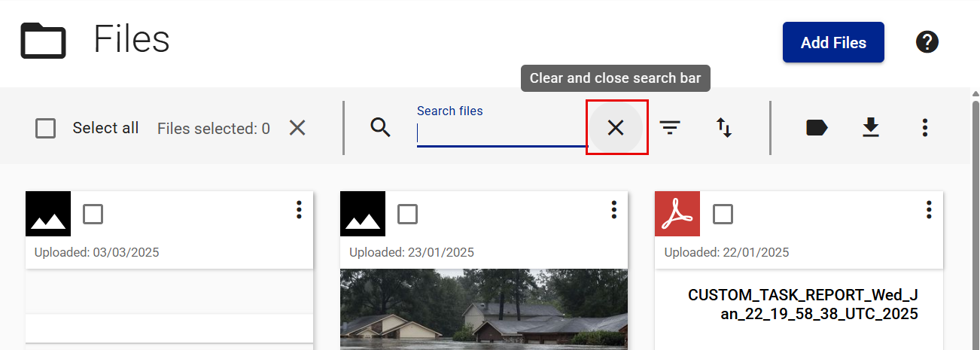Click the Files folder icon
This screenshot has width=980, height=350.
[43, 41]
